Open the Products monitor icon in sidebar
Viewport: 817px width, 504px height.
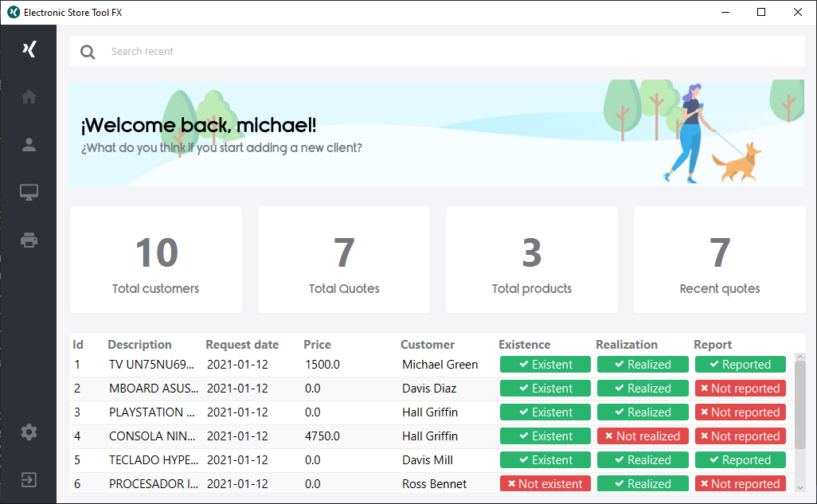coord(29,193)
